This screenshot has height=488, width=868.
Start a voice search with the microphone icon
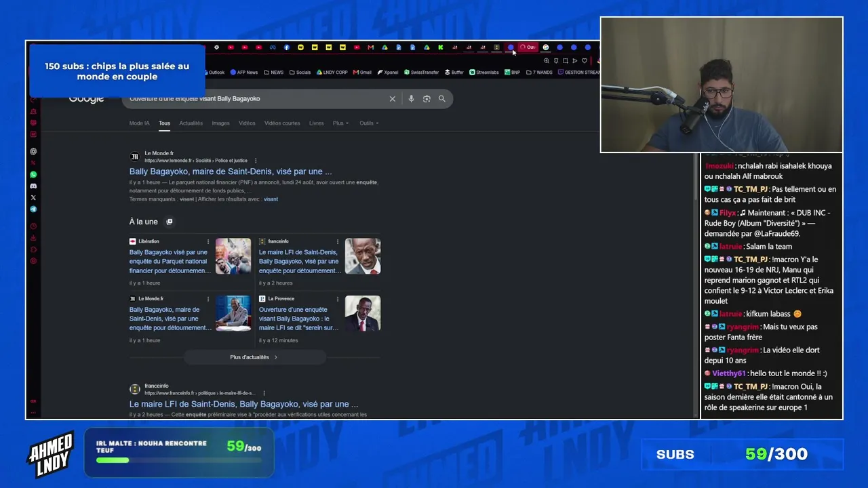(411, 99)
